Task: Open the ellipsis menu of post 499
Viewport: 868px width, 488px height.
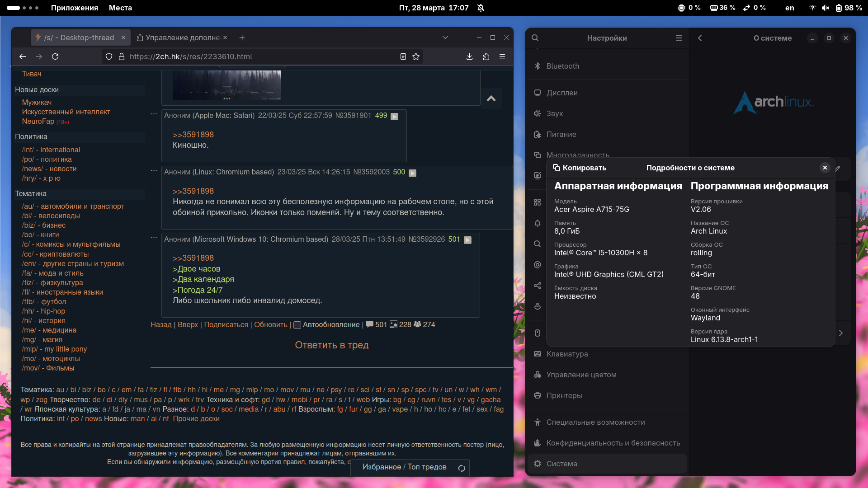Action: (x=154, y=114)
